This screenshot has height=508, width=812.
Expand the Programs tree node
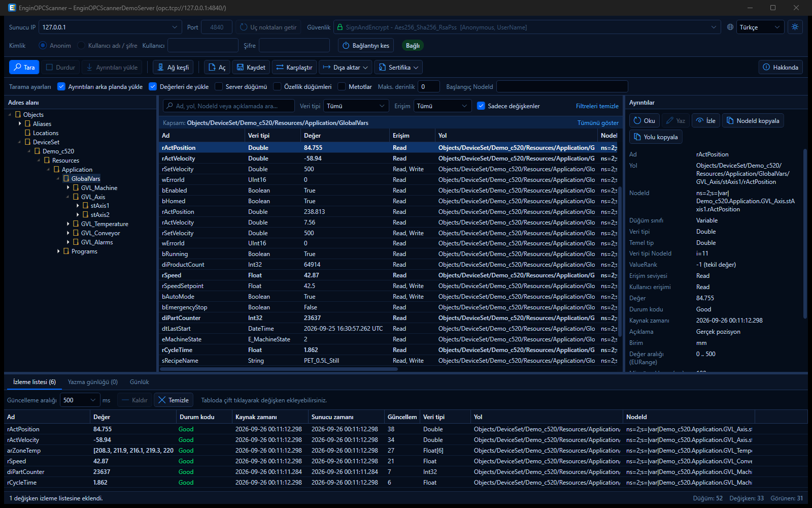[59, 251]
